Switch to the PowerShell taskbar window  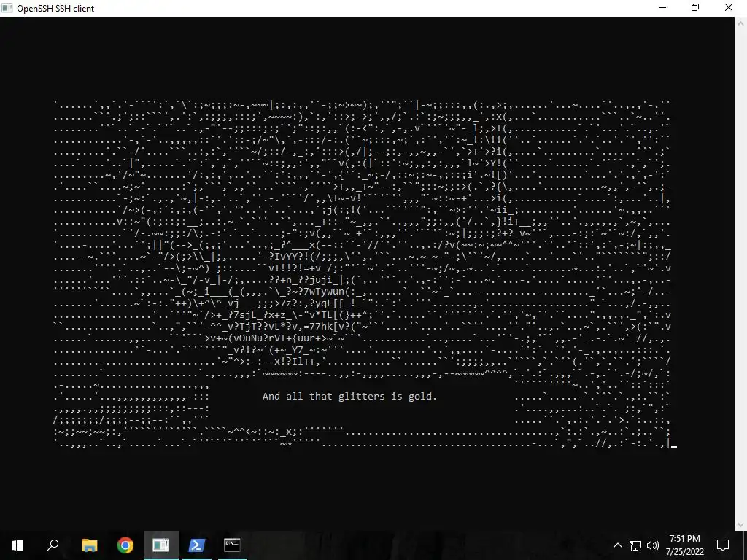(197, 545)
